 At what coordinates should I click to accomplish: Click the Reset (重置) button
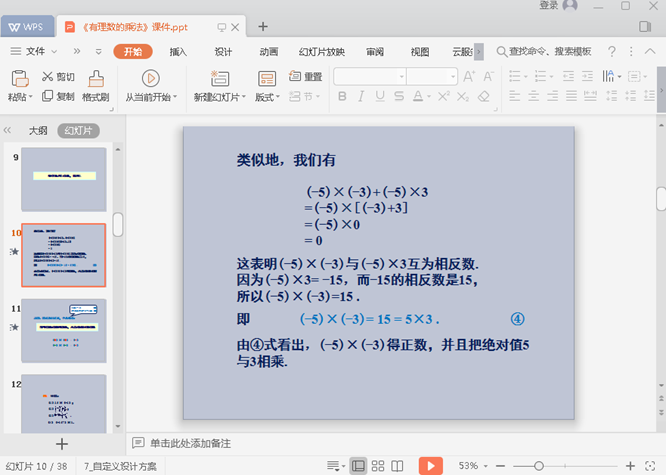(305, 76)
